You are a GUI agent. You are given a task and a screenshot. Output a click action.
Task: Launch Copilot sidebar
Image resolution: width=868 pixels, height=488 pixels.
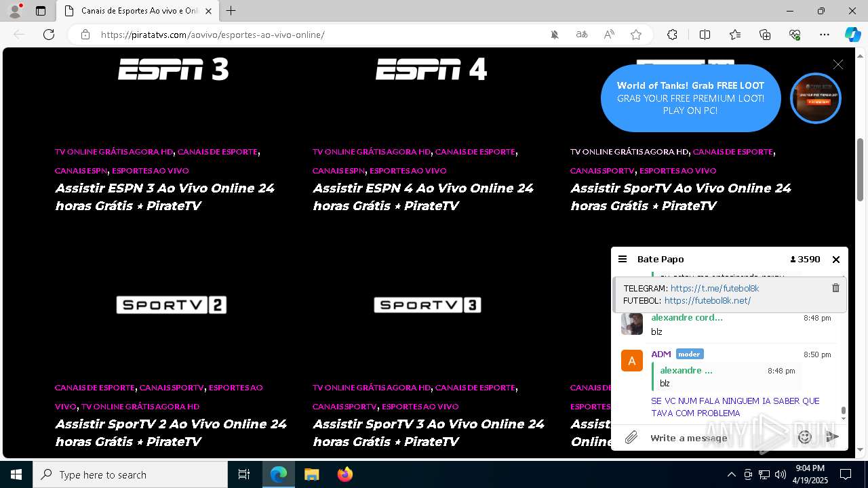point(852,35)
